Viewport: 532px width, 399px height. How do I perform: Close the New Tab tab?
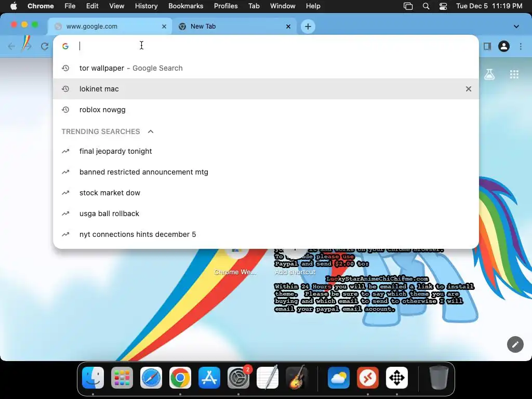click(x=288, y=26)
